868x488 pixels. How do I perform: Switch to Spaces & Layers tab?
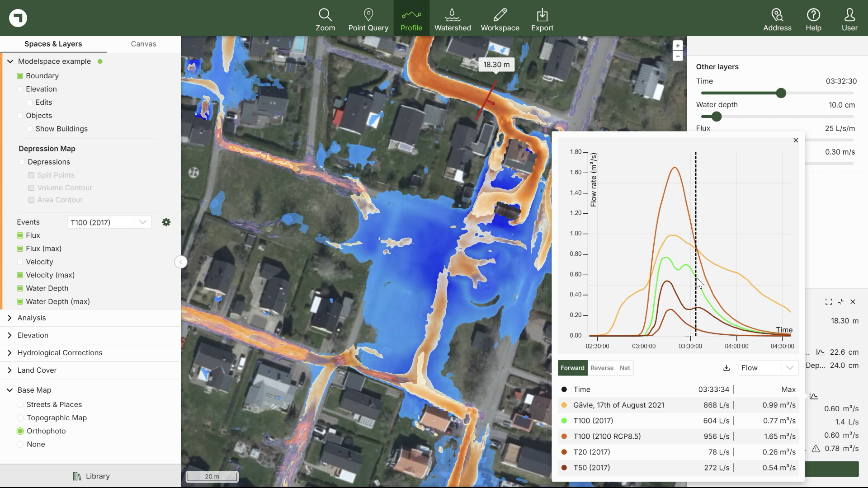pos(53,44)
